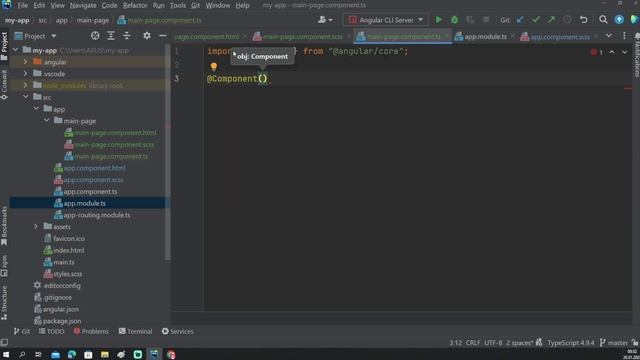Open the Structure side tool window
This screenshot has height=360, width=640.
(4, 302)
